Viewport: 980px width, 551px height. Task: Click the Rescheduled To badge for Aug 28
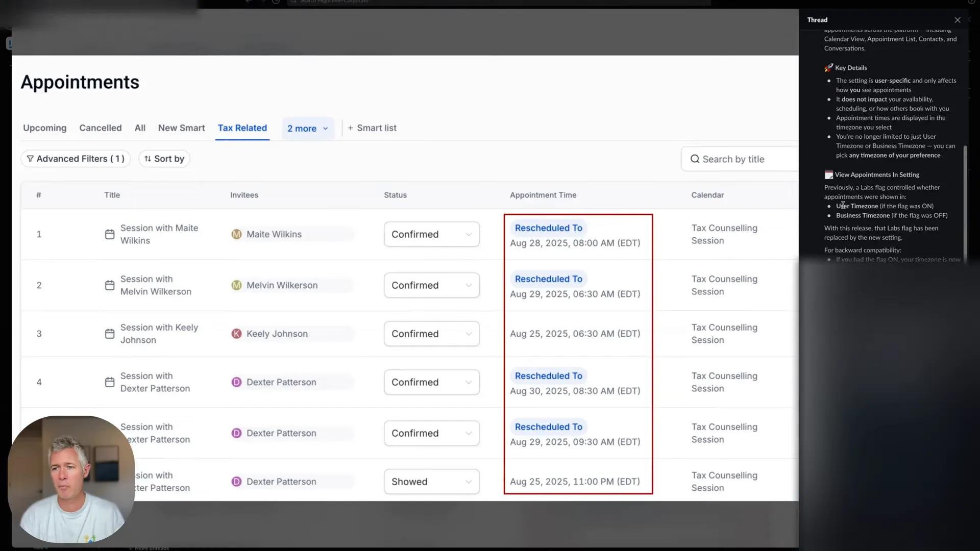point(548,228)
